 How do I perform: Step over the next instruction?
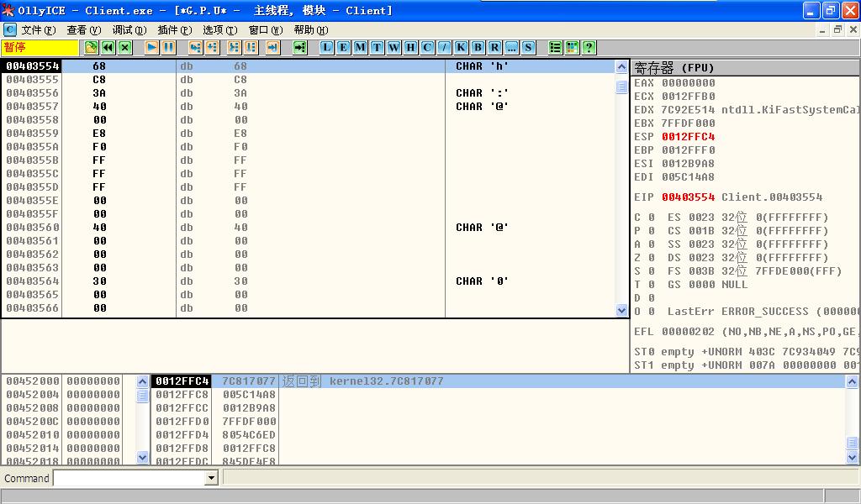pyautogui.click(x=212, y=47)
